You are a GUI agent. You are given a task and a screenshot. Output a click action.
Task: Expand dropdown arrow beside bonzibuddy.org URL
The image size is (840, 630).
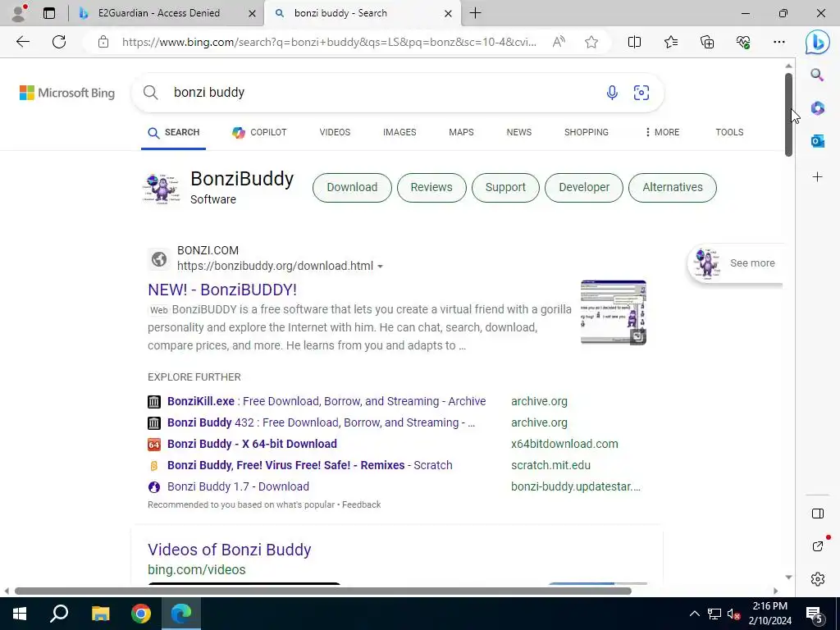click(380, 267)
